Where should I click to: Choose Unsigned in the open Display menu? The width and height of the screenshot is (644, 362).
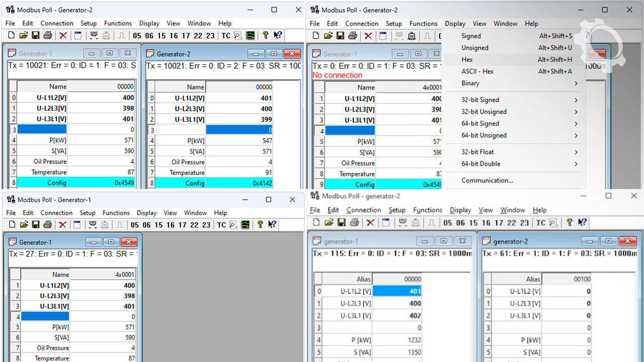pos(475,48)
